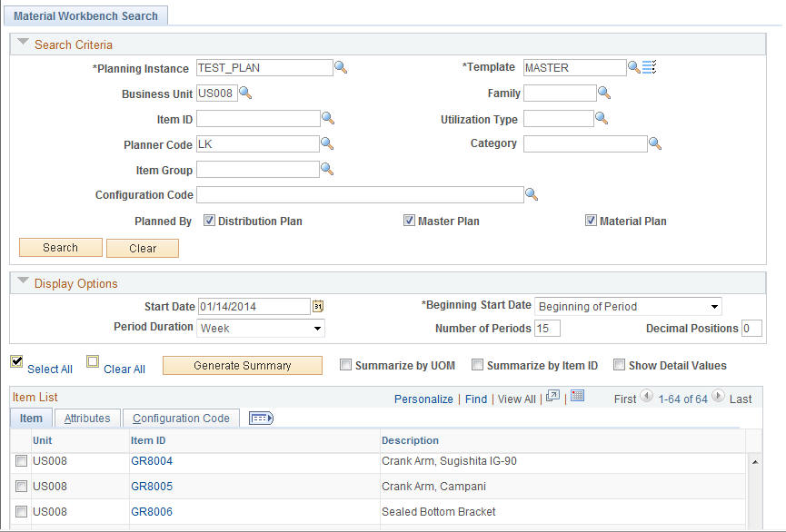Image resolution: width=786 pixels, height=532 pixels.
Task: Switch to the Attributes tab
Action: 87,418
